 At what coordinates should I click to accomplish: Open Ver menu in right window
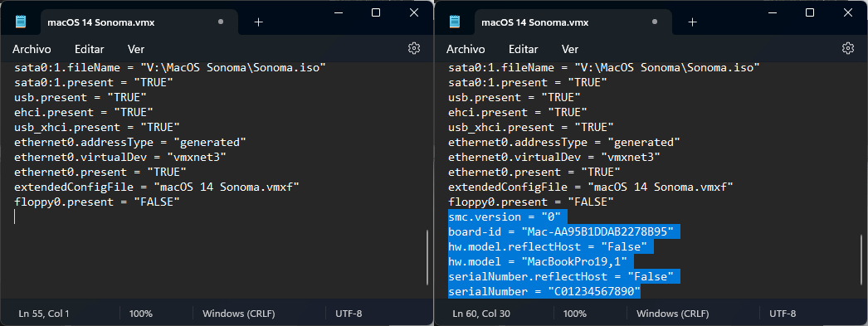tap(569, 49)
